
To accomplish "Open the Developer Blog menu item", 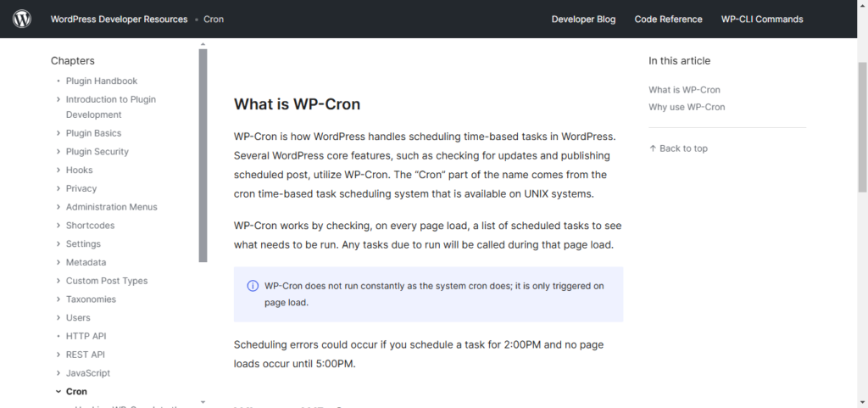I will (x=583, y=20).
